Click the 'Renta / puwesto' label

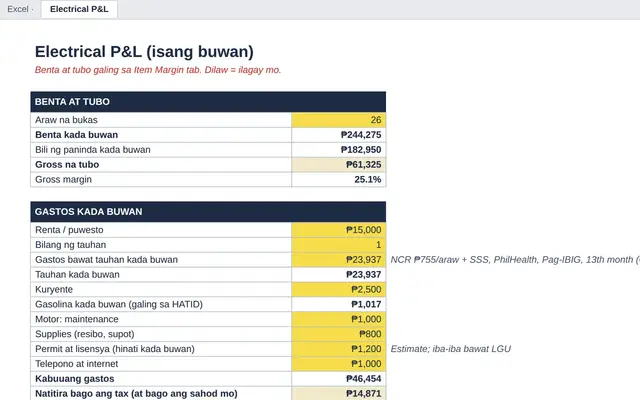tap(69, 230)
